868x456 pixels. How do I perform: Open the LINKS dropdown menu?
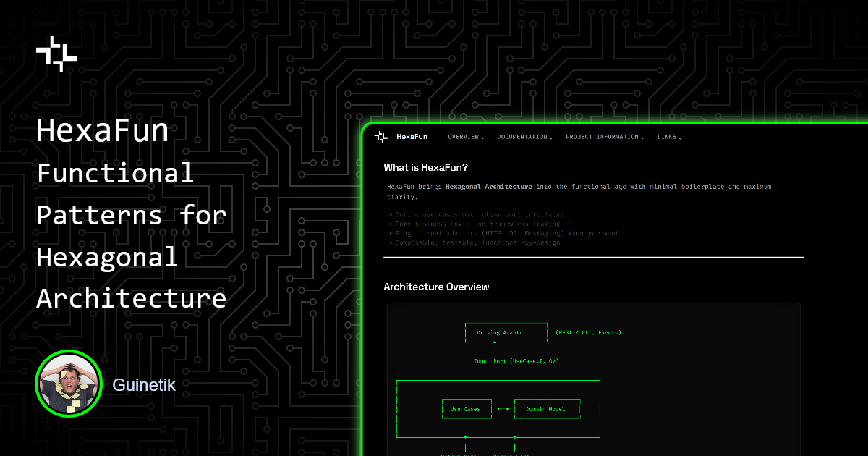(668, 137)
